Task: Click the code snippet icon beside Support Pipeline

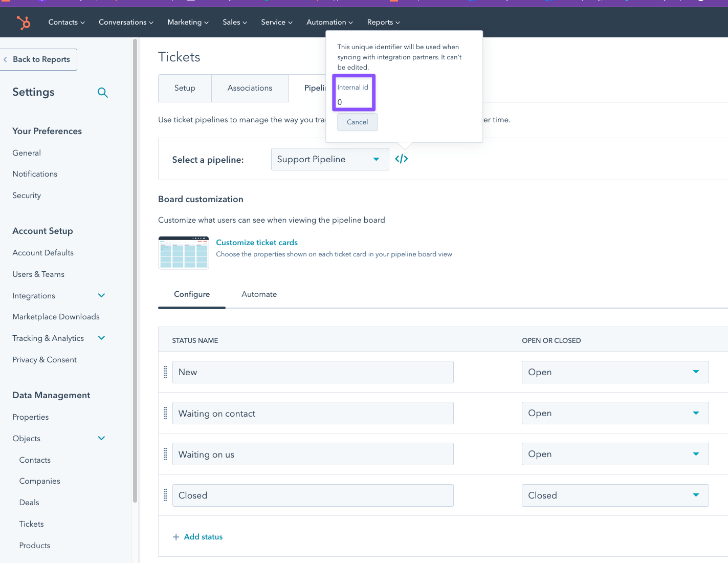Action: coord(401,159)
